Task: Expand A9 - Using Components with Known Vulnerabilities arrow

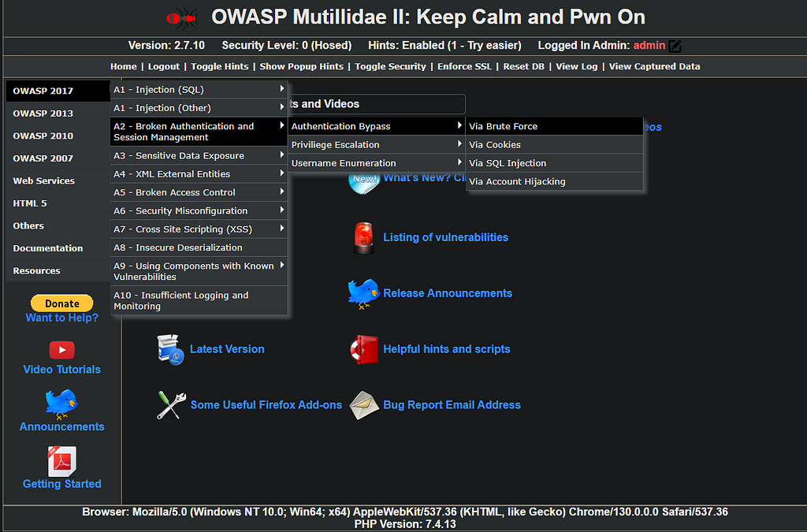Action: [281, 266]
